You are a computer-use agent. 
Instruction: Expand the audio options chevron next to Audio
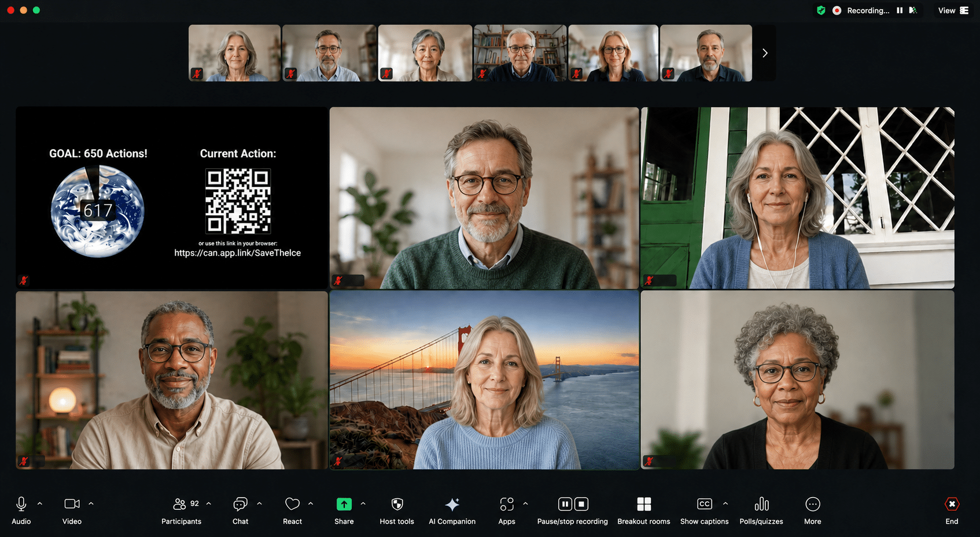pos(40,503)
